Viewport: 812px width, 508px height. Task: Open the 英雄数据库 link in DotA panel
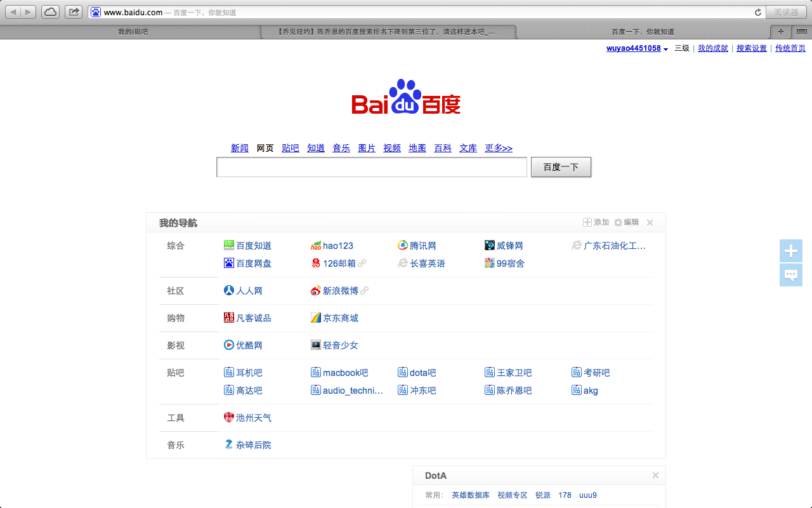pyautogui.click(x=471, y=495)
